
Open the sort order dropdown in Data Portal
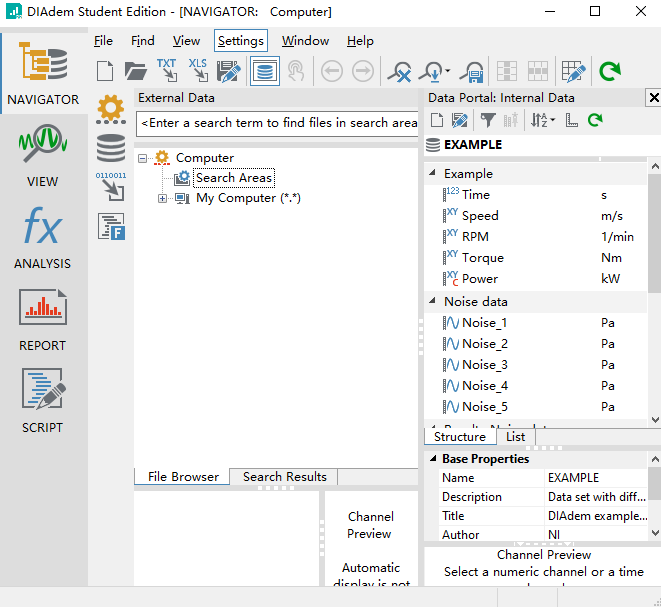[540, 120]
